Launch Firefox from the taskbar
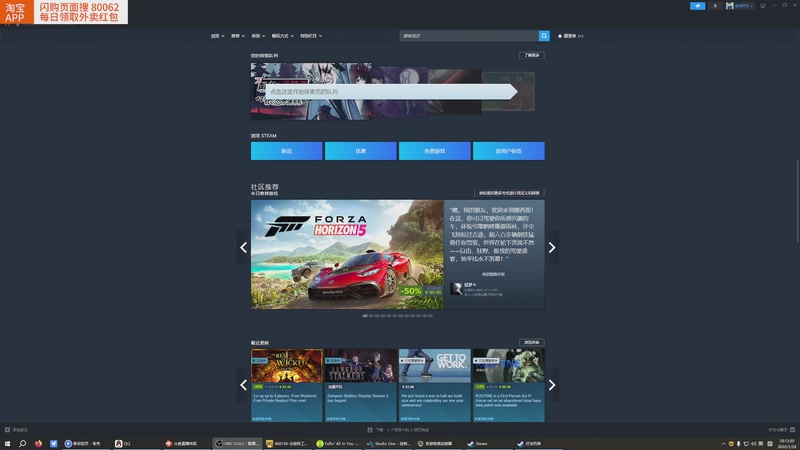The image size is (800, 450). click(x=38, y=443)
